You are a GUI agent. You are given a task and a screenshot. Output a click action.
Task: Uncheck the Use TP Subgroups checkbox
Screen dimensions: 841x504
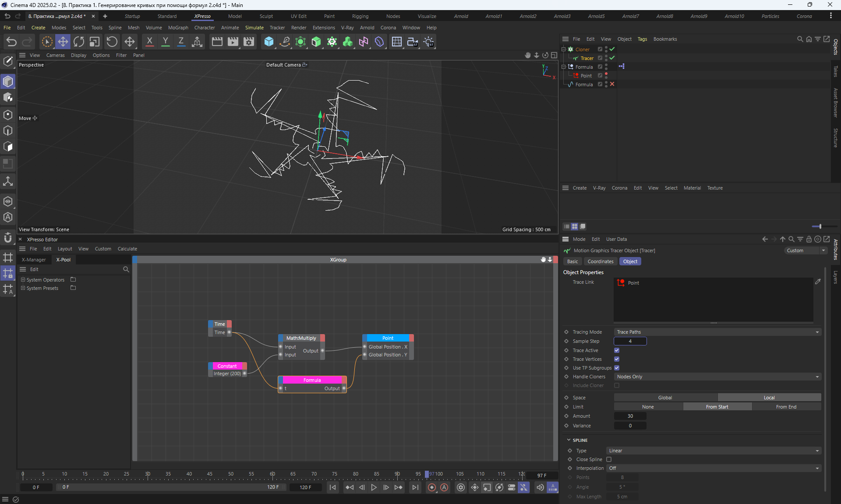click(x=617, y=368)
